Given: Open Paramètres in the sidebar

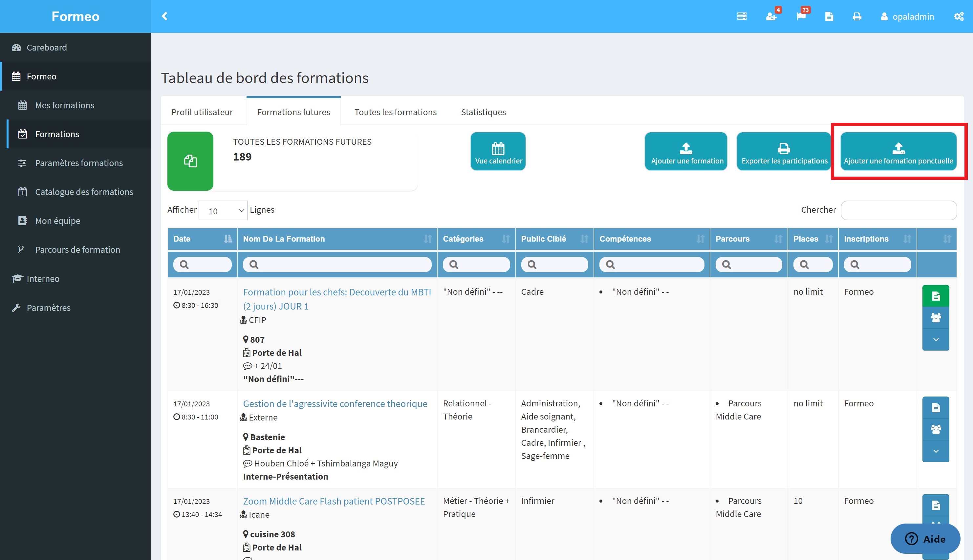Looking at the screenshot, I should click(x=76, y=307).
